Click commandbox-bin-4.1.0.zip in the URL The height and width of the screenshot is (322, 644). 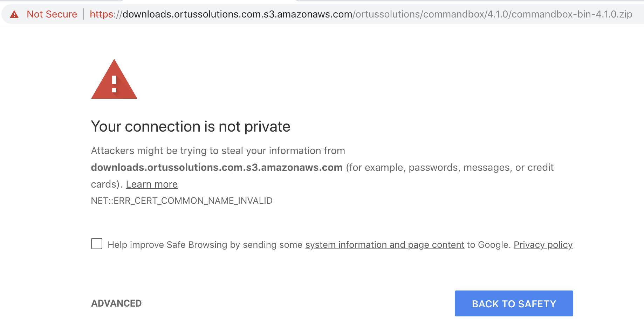coord(572,14)
